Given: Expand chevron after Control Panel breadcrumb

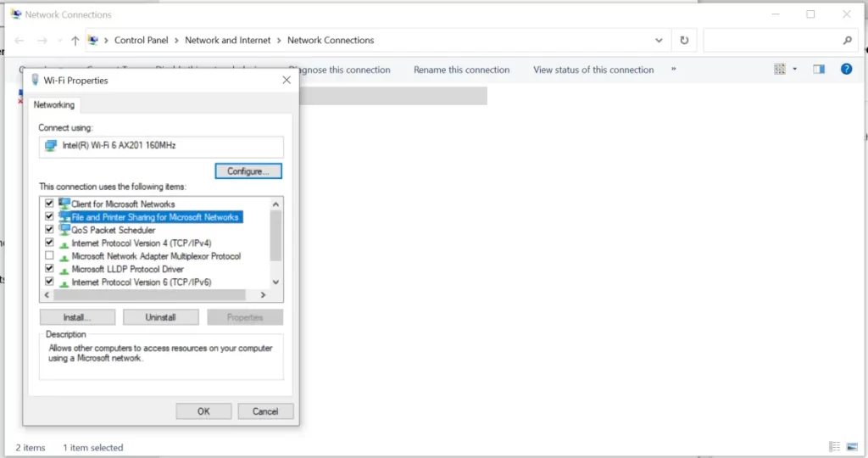Looking at the screenshot, I should (x=176, y=41).
